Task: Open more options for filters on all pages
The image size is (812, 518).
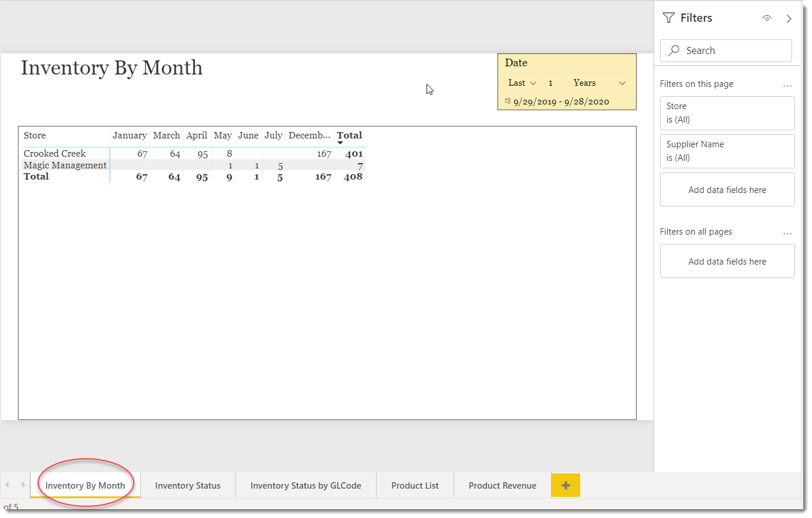Action: click(x=787, y=232)
